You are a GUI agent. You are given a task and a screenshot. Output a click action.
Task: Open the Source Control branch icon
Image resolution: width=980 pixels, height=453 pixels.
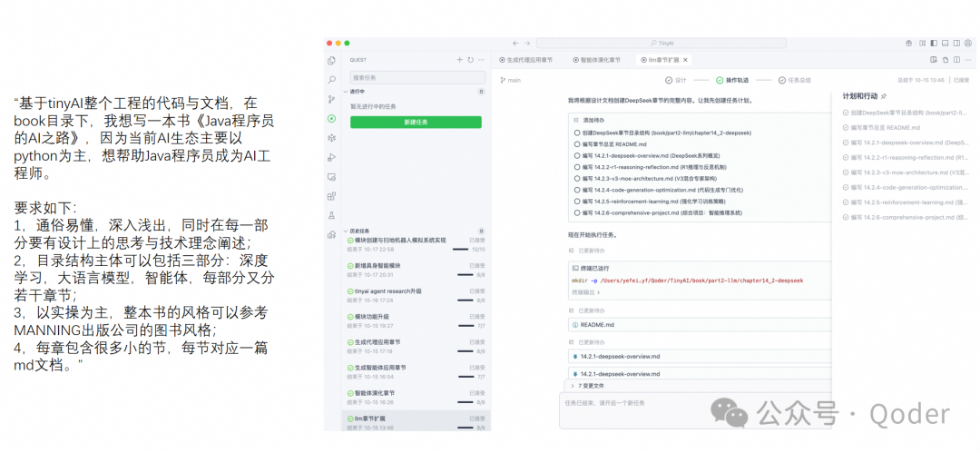pyautogui.click(x=331, y=100)
